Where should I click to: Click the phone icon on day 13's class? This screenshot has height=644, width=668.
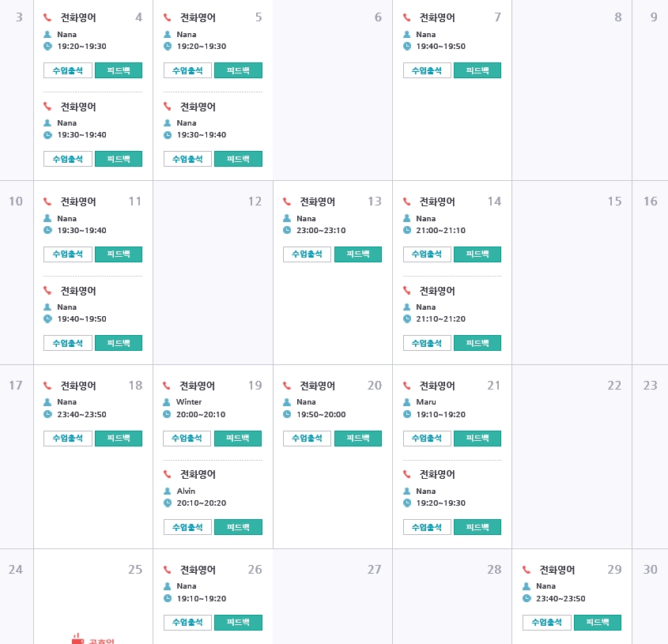pos(287,202)
